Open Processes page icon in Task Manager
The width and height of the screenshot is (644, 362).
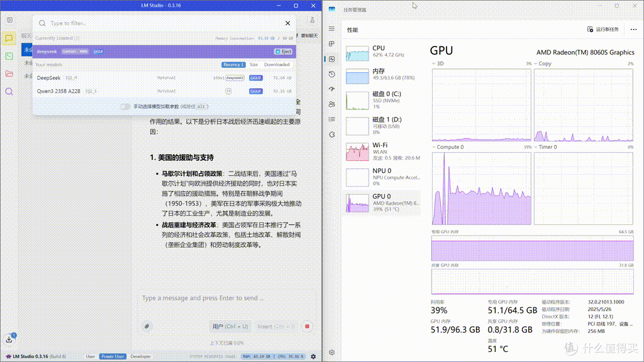tap(331, 43)
